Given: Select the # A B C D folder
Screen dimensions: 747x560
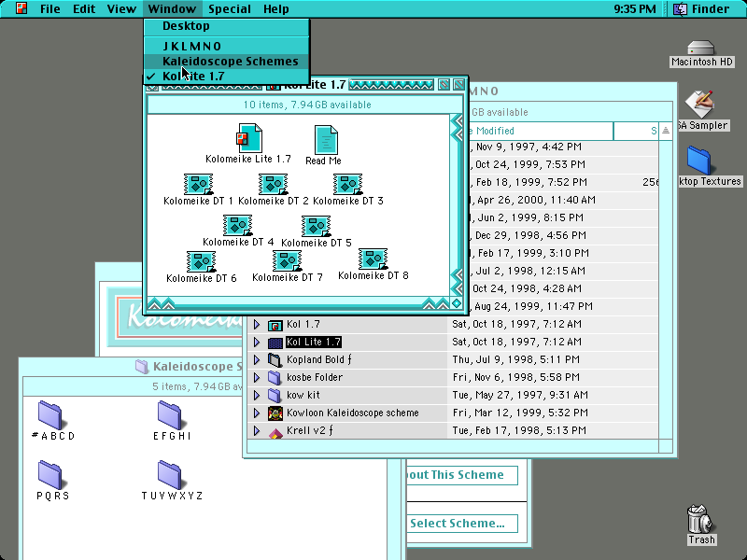Looking at the screenshot, I should [50, 414].
